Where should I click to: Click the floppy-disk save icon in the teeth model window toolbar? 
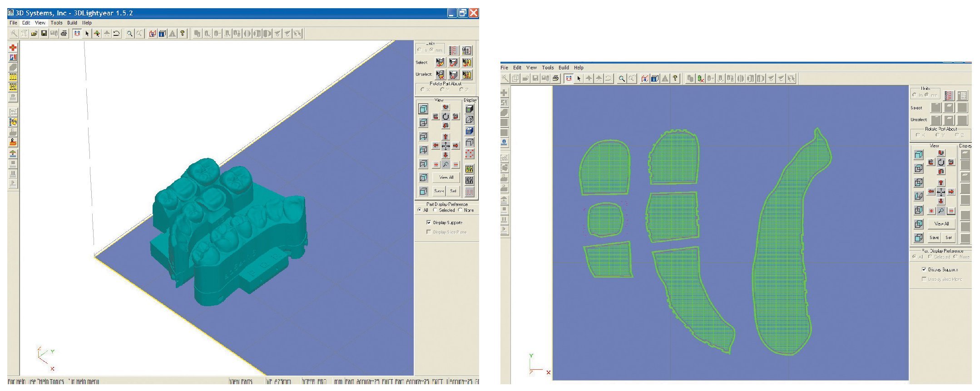pyautogui.click(x=44, y=34)
